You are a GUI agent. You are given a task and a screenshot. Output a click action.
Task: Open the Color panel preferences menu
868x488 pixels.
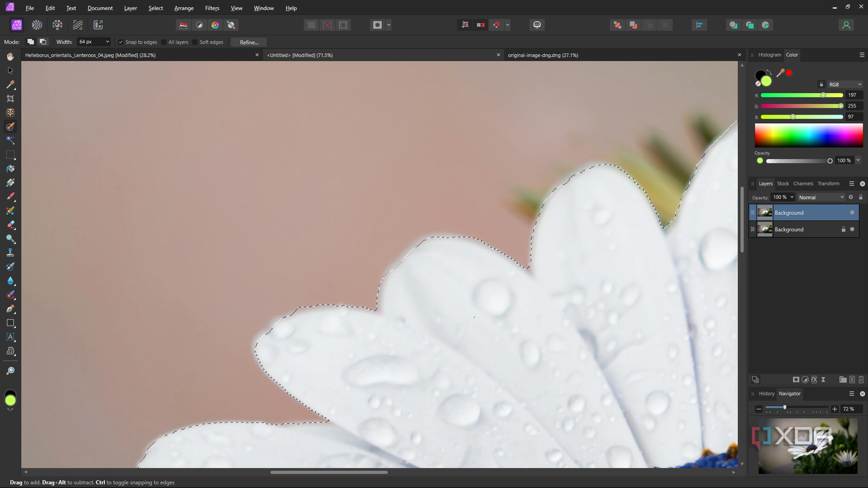[x=862, y=55]
